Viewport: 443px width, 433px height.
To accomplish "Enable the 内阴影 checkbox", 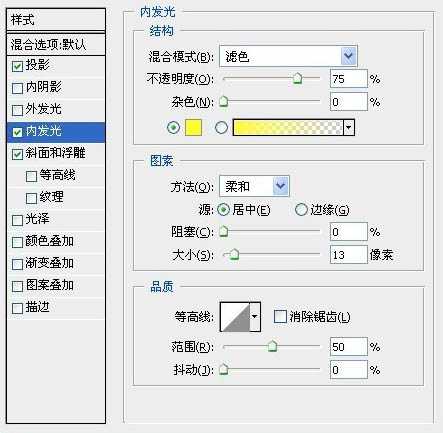I will tap(17, 88).
